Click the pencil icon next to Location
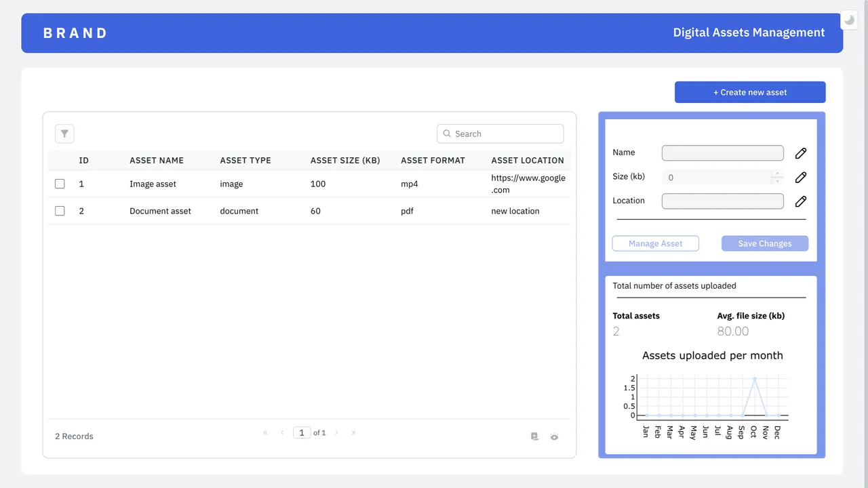This screenshot has height=488, width=868. (x=801, y=201)
